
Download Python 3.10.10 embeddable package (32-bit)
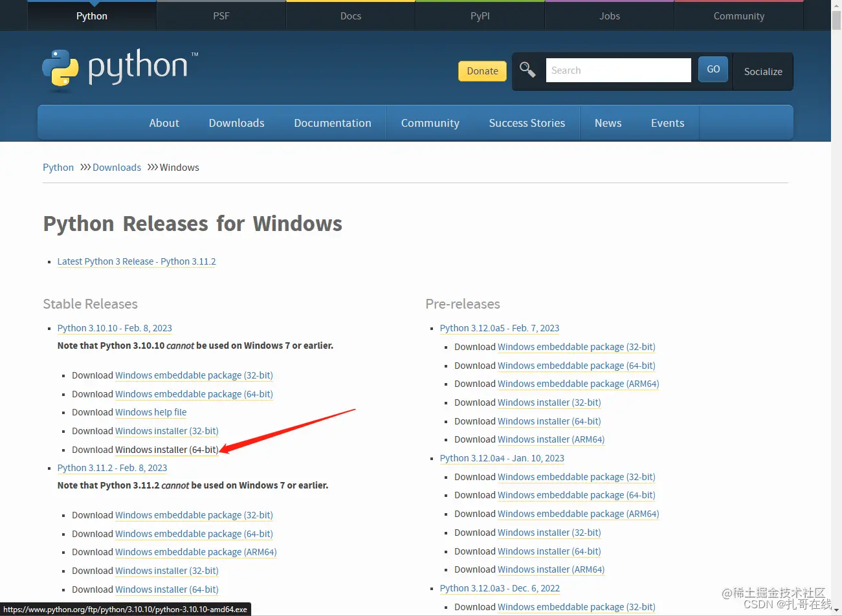(194, 375)
